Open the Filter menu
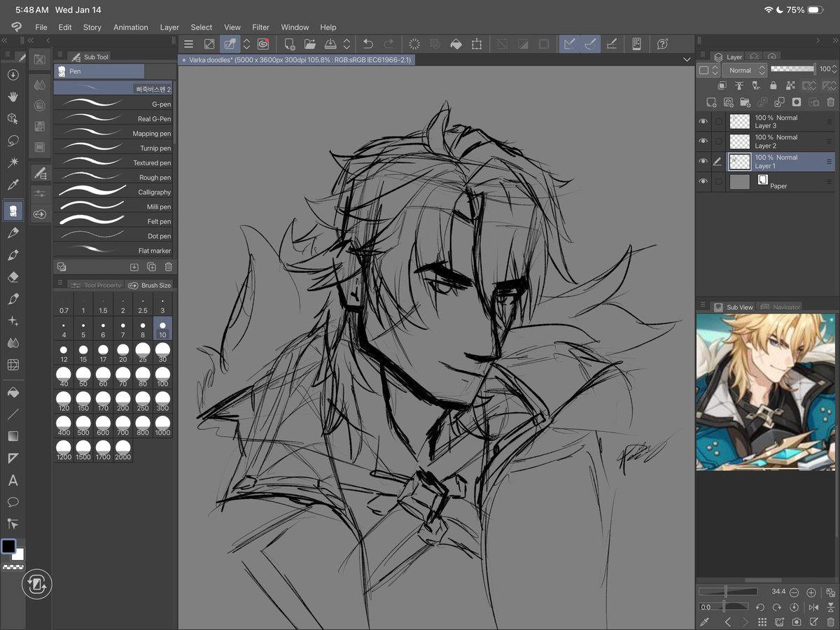 (261, 27)
